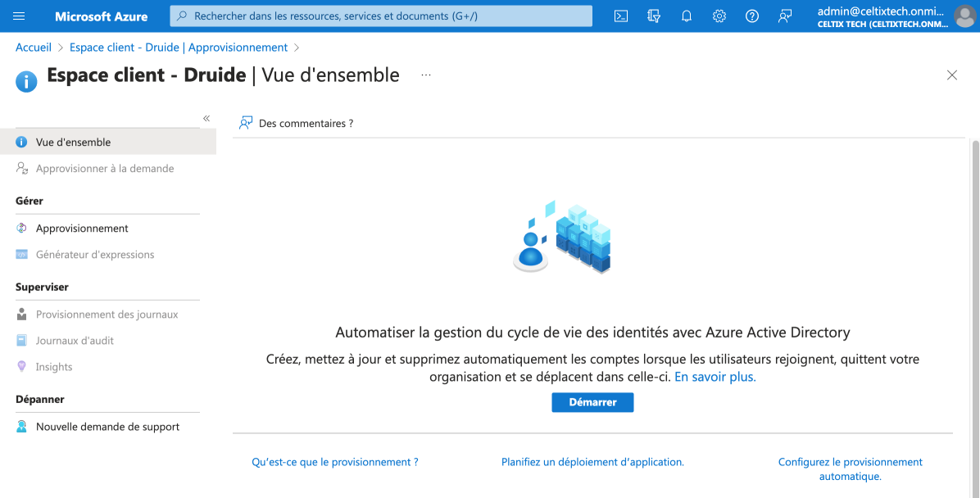
Task: Select Approvisionnement in the Gérer section
Action: click(x=82, y=228)
